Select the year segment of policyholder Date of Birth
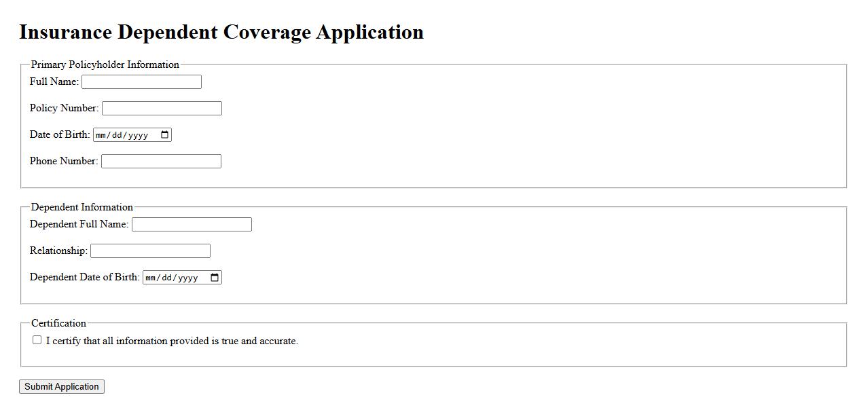 point(138,135)
